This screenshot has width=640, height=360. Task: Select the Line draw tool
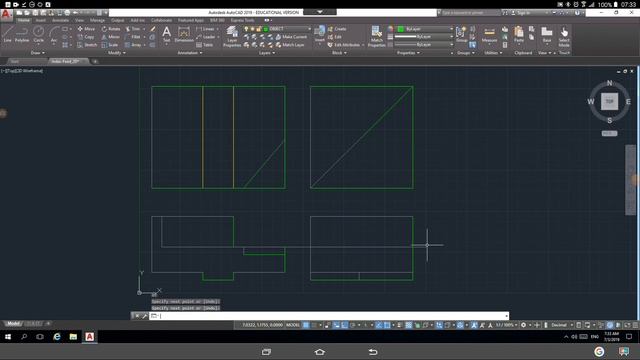7,34
